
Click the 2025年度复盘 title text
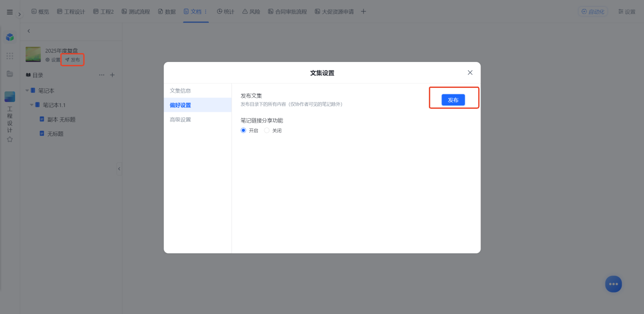coord(61,50)
